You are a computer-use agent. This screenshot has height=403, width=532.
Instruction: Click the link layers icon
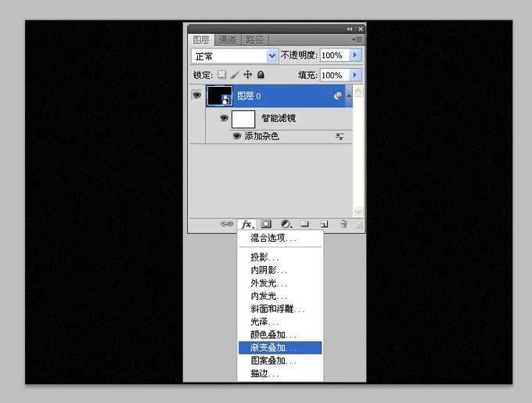coord(227,224)
